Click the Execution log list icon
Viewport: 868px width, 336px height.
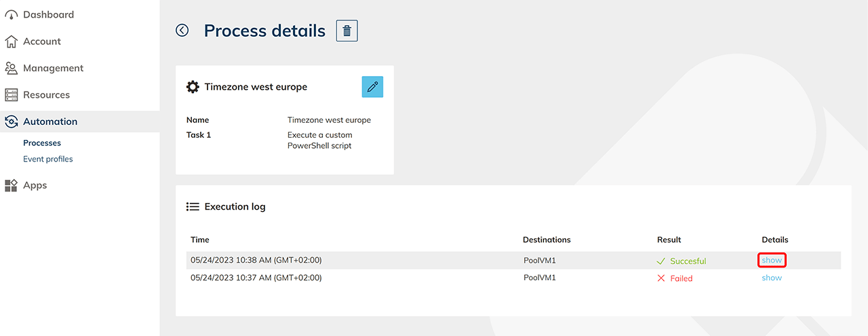point(193,206)
